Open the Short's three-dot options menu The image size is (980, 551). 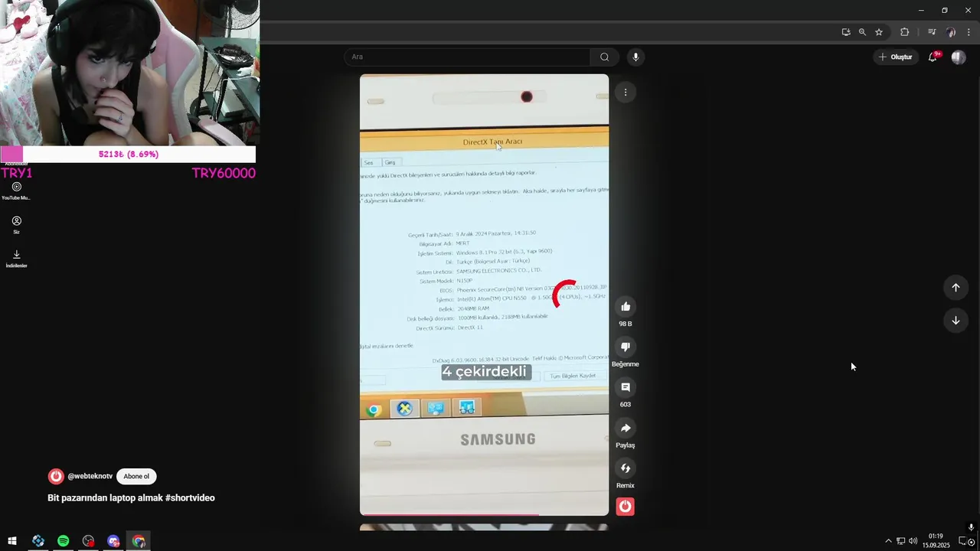(626, 93)
